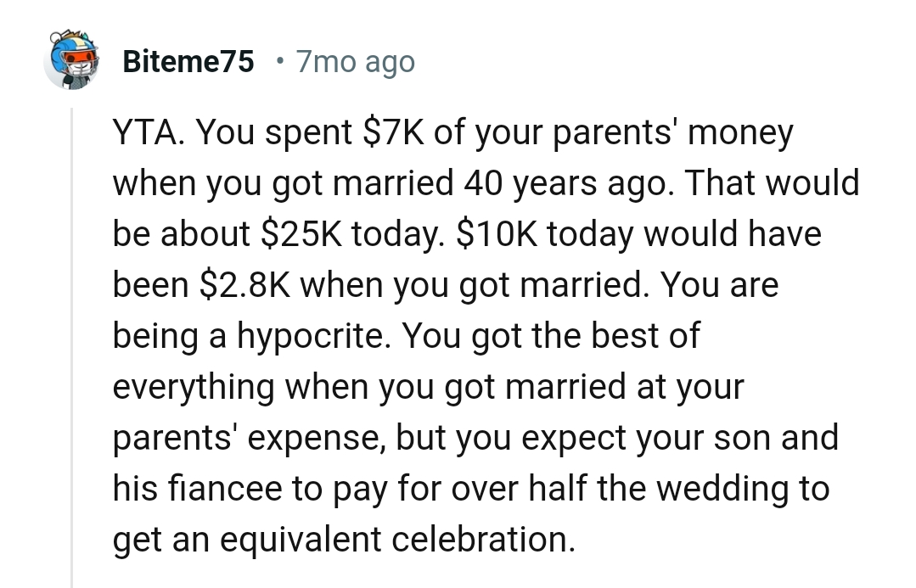Click the "7mo ago" comment timestamp
This screenshot has width=916, height=588.
tap(355, 62)
